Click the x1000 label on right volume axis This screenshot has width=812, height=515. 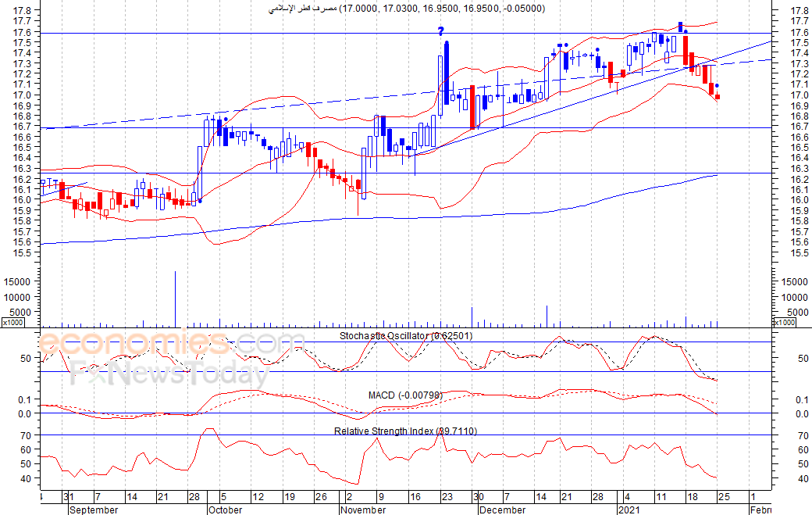(x=784, y=322)
